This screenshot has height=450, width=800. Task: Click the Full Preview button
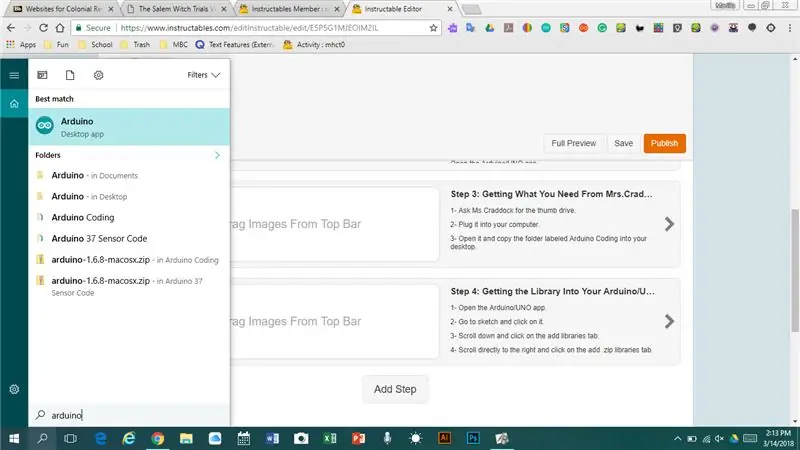(573, 143)
